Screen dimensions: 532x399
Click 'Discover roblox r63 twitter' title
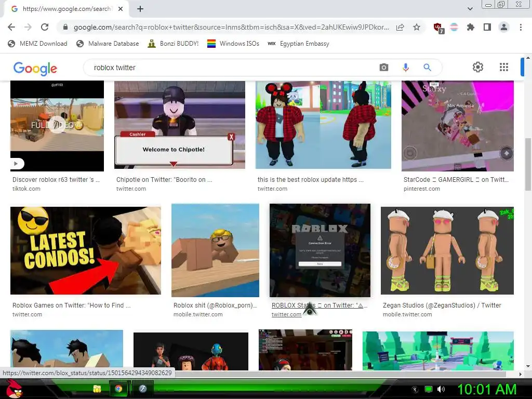(56, 180)
